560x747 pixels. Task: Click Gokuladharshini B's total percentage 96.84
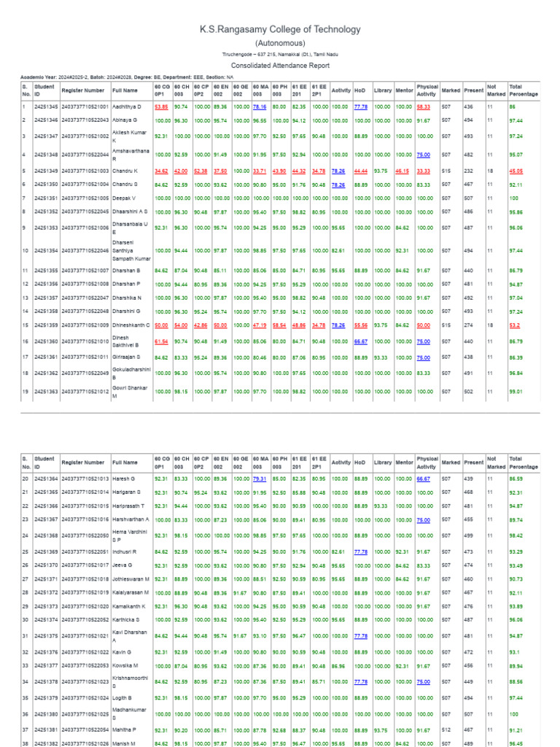516,373
